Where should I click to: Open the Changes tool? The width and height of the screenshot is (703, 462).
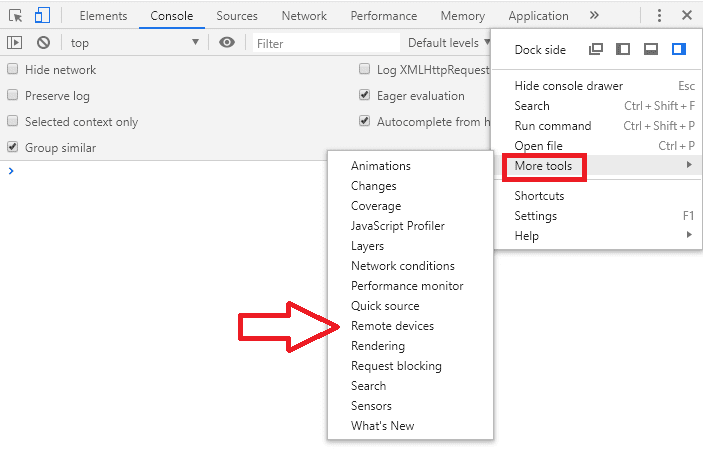(410, 186)
